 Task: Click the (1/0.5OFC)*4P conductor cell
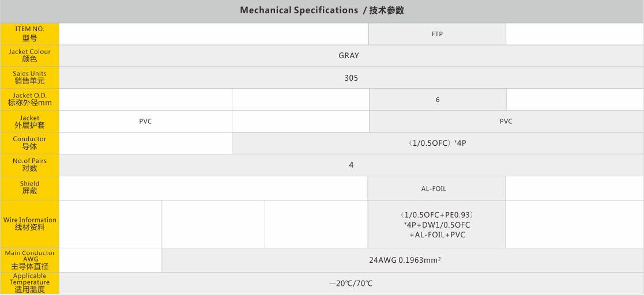pyautogui.click(x=437, y=143)
